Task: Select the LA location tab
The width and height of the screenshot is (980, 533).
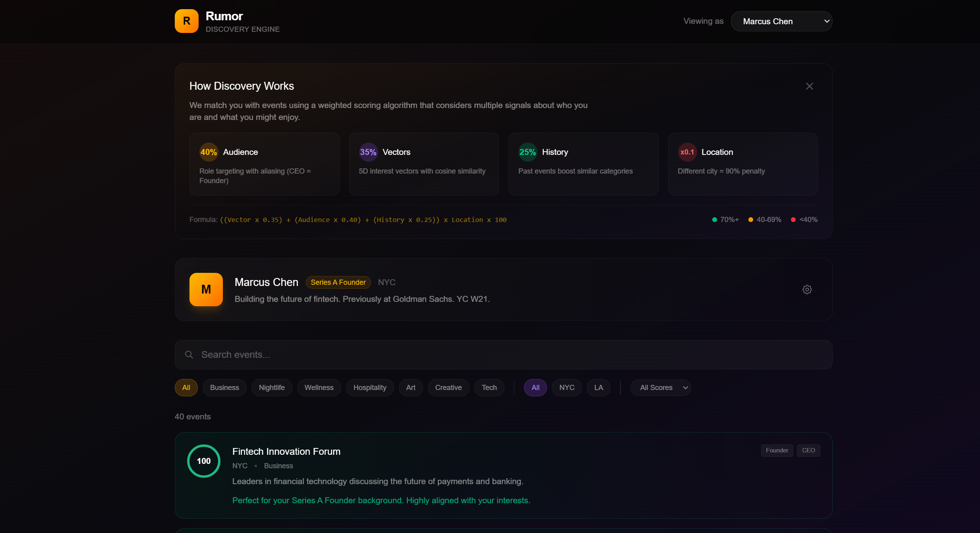Action: click(x=598, y=387)
